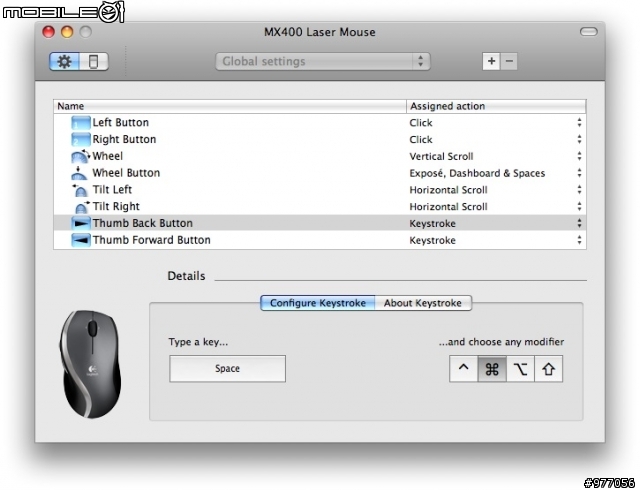Switch to the device view icon

tap(93, 62)
